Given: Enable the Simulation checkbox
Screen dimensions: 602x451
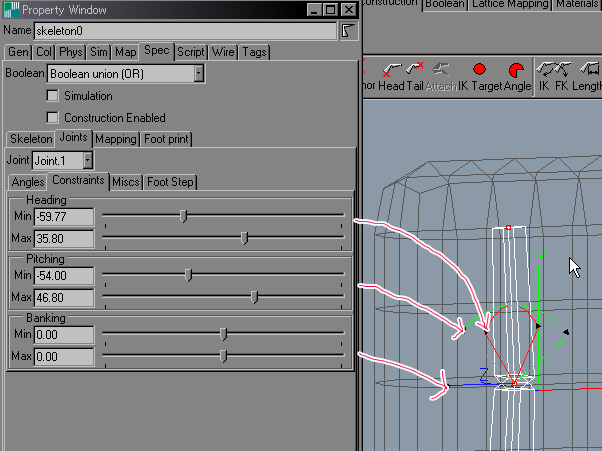Looking at the screenshot, I should 52,96.
